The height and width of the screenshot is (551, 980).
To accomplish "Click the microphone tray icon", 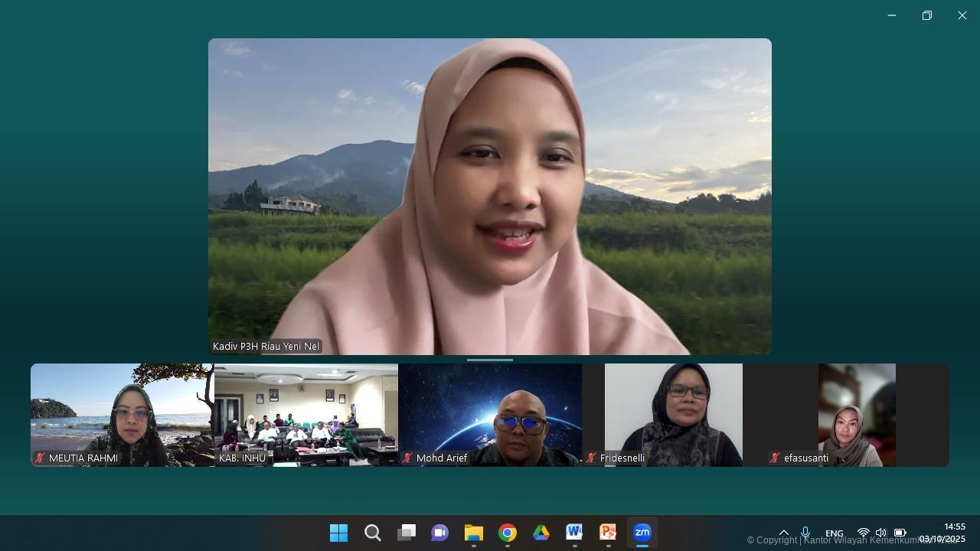I will click(805, 533).
